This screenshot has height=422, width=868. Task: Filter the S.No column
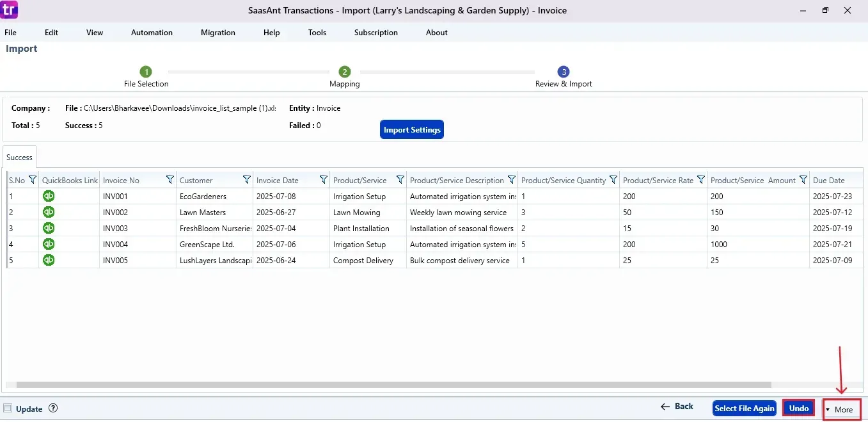[x=33, y=180]
